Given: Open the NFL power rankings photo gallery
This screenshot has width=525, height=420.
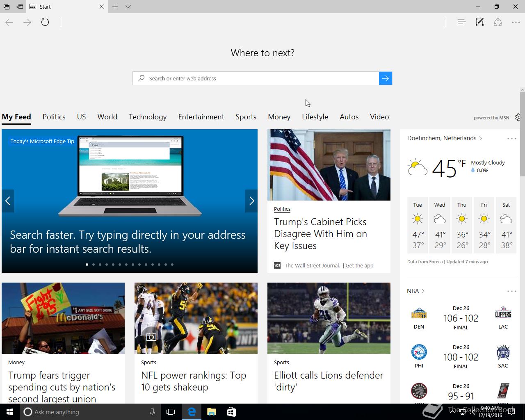Looking at the screenshot, I should (x=196, y=318).
